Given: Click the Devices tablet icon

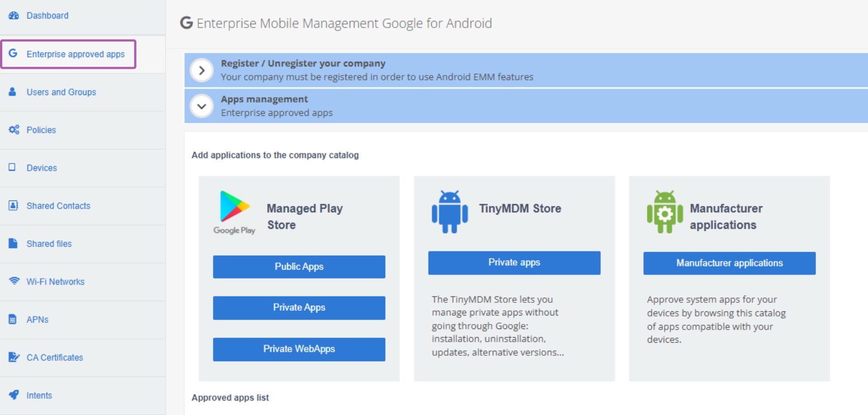Looking at the screenshot, I should click(x=12, y=167).
